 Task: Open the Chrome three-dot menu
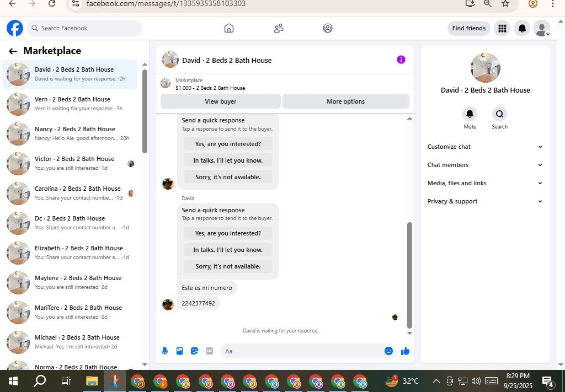(x=553, y=4)
